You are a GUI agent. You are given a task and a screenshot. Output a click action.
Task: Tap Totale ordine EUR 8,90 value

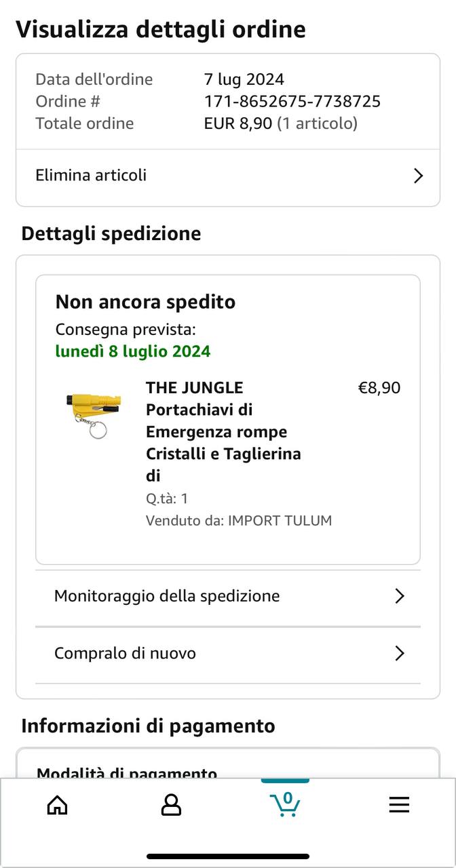238,123
